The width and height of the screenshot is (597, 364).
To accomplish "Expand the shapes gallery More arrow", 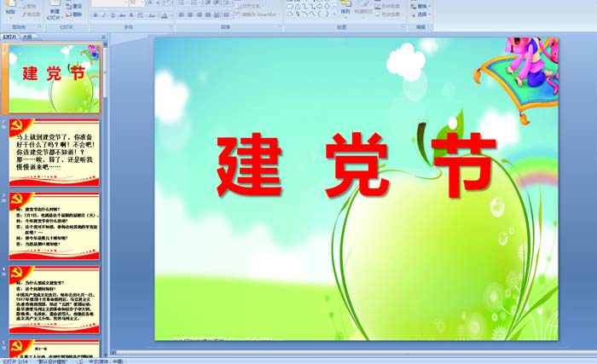I will [334, 14].
